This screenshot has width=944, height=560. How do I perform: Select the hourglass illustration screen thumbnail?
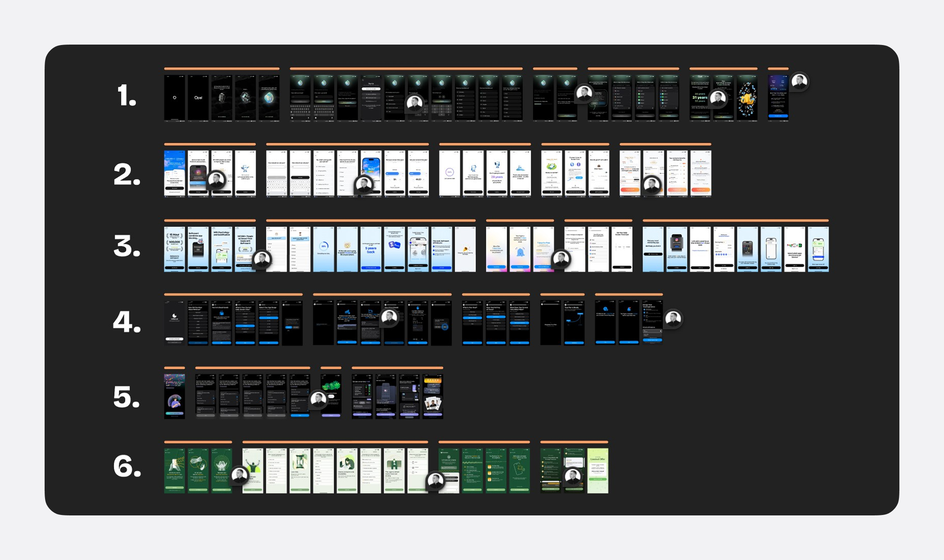pos(300,470)
